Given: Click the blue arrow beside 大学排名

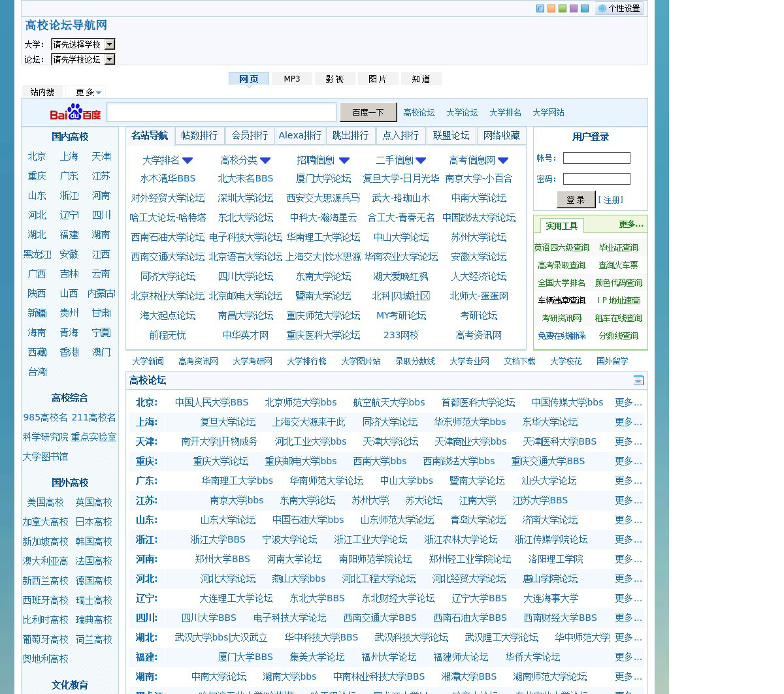Looking at the screenshot, I should coord(188,161).
